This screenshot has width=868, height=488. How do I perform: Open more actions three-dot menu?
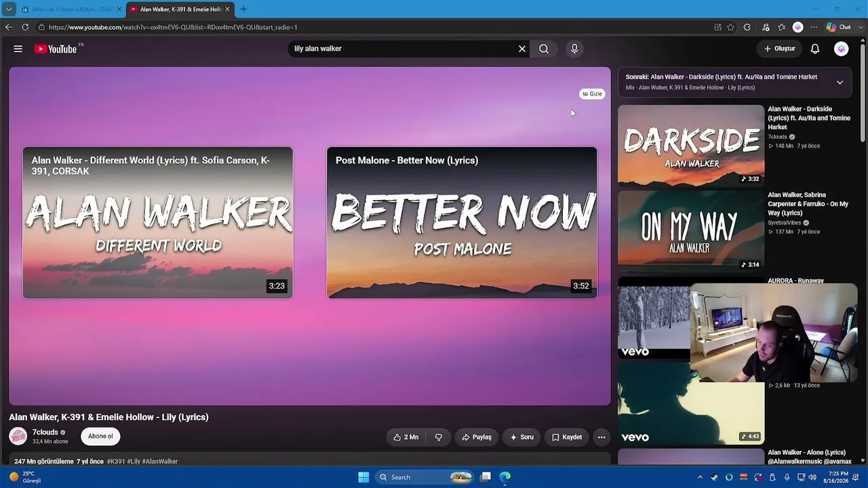point(601,437)
